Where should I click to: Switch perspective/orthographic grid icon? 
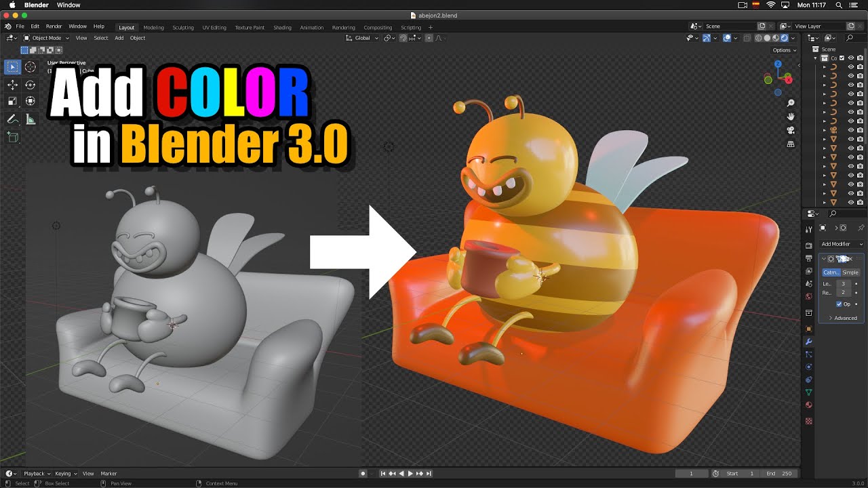point(791,144)
